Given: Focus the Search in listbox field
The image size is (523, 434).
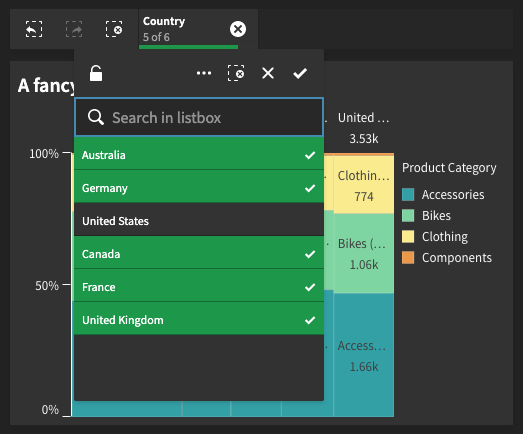Looking at the screenshot, I should pyautogui.click(x=199, y=117).
